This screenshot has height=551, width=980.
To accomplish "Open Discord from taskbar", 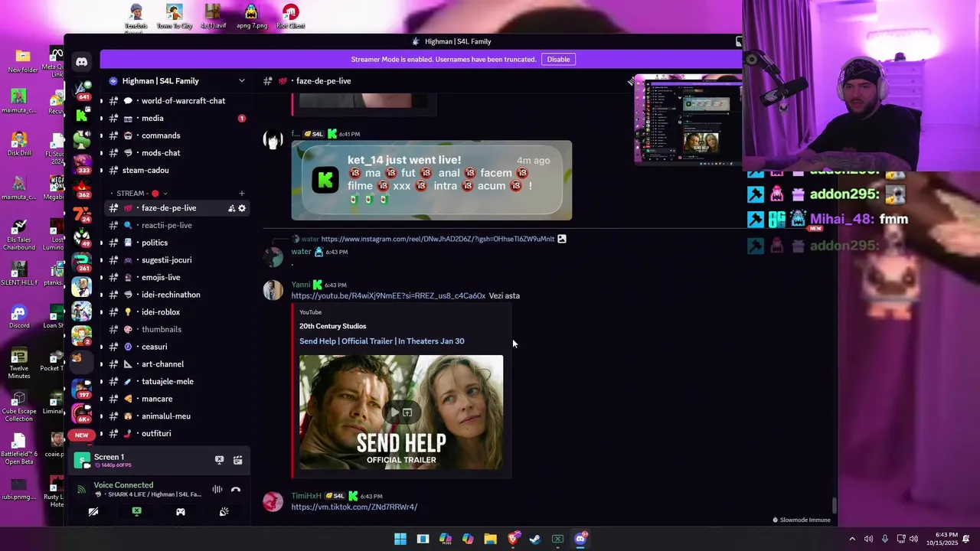I will point(580,539).
